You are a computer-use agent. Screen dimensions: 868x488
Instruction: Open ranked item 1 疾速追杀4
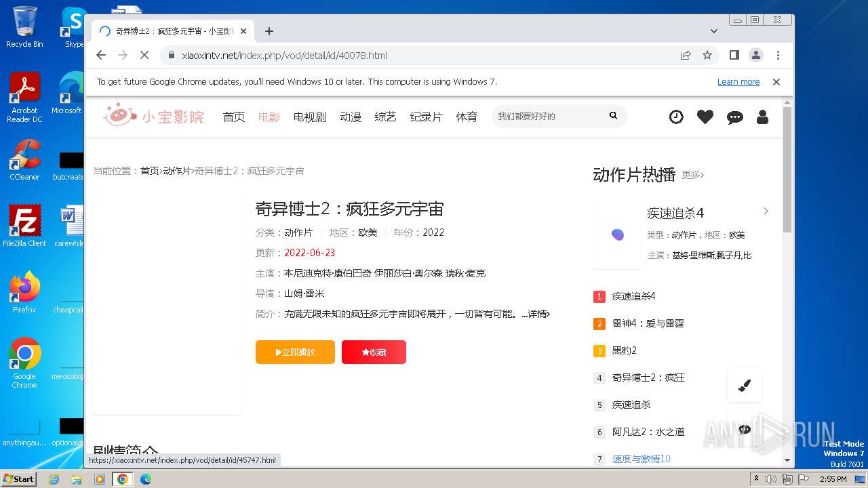[633, 296]
